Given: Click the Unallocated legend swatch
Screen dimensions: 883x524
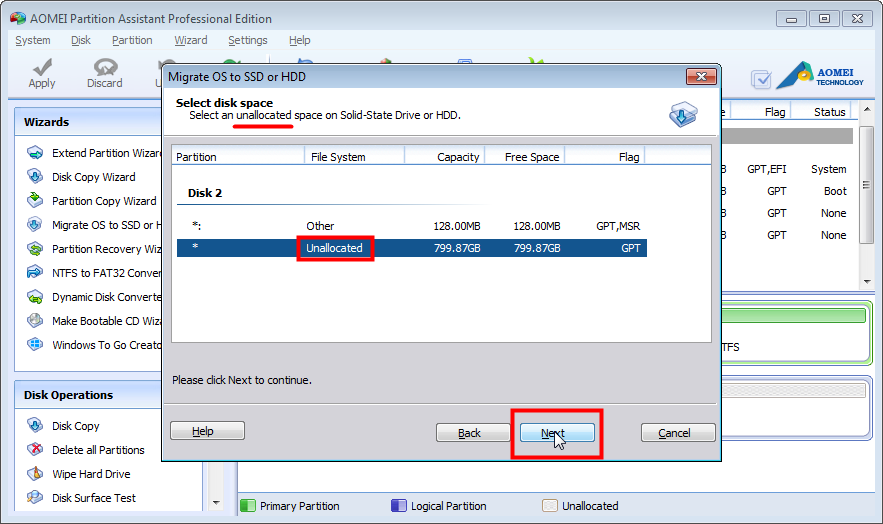Looking at the screenshot, I should pyautogui.click(x=550, y=505).
